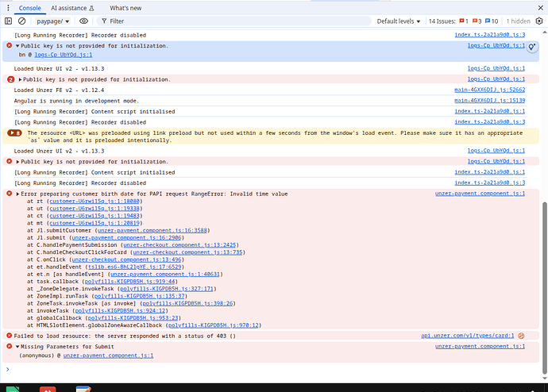
Task: Open live expression eye icon
Action: click(83, 21)
